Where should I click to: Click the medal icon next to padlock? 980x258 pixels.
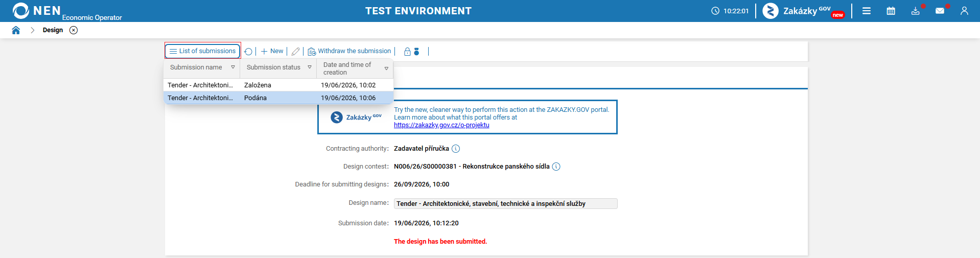[x=416, y=52]
